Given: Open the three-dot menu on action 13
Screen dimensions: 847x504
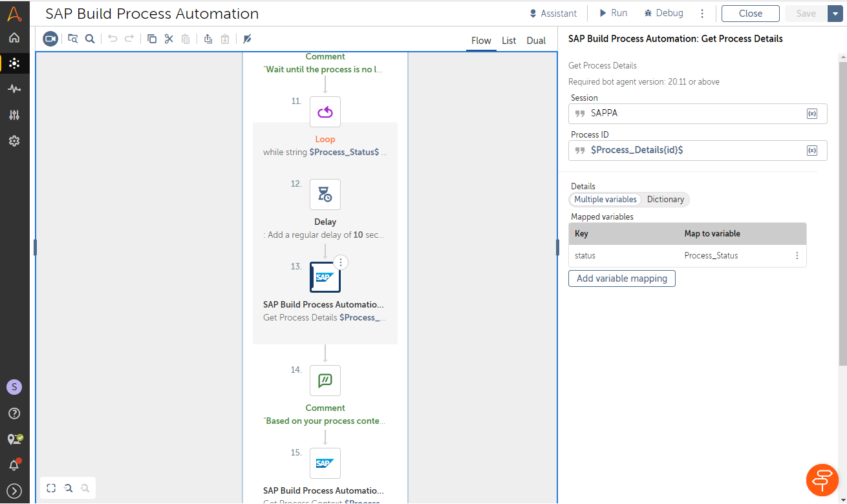Looking at the screenshot, I should coord(341,262).
